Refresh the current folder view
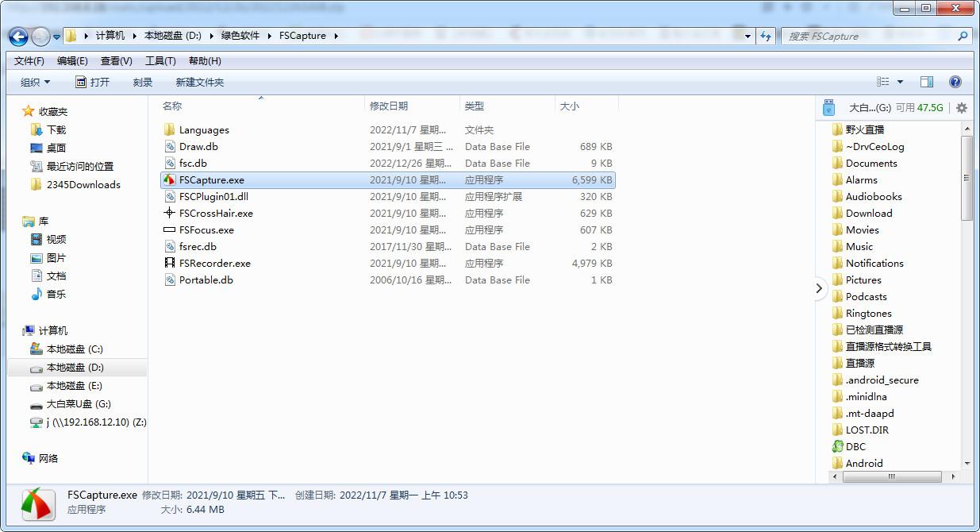 click(766, 36)
